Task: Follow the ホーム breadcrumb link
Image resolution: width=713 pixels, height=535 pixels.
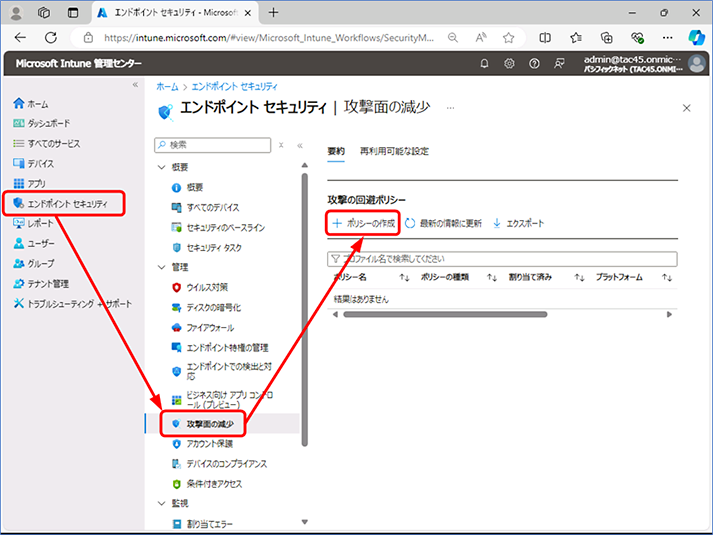Action: click(167, 86)
